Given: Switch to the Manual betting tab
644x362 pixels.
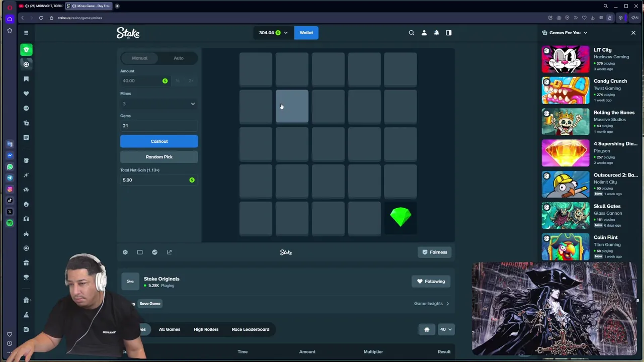Looking at the screenshot, I should click(140, 58).
